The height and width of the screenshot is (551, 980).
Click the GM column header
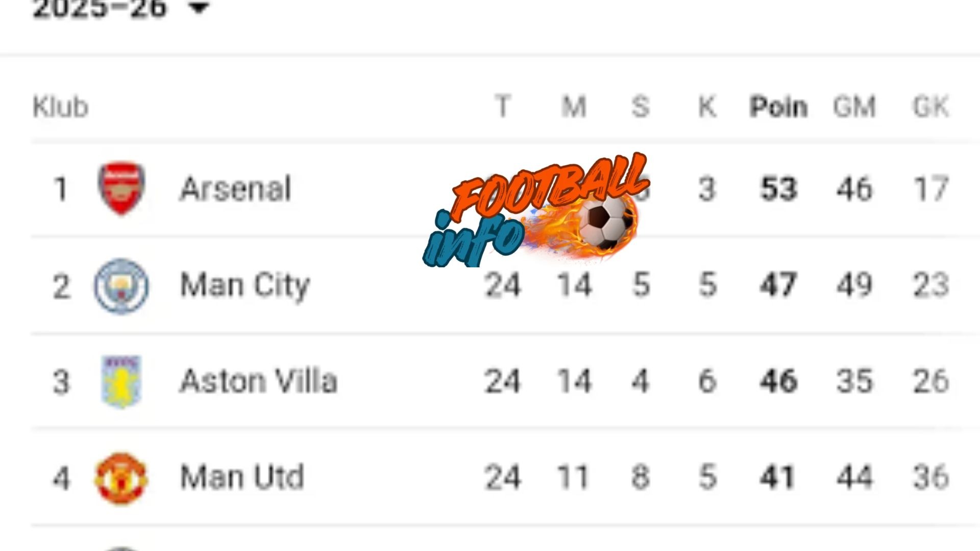(854, 107)
